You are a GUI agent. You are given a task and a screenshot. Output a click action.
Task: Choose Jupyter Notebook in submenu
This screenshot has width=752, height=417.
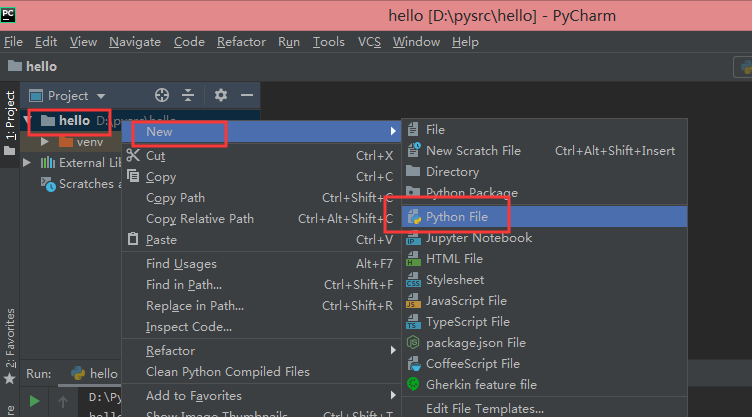pos(478,238)
